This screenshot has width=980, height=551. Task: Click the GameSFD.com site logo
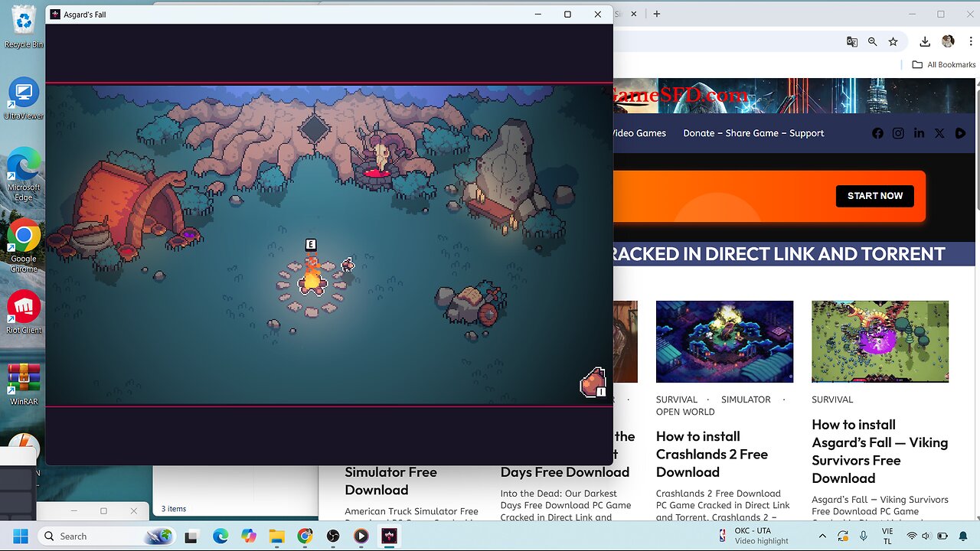(680, 95)
